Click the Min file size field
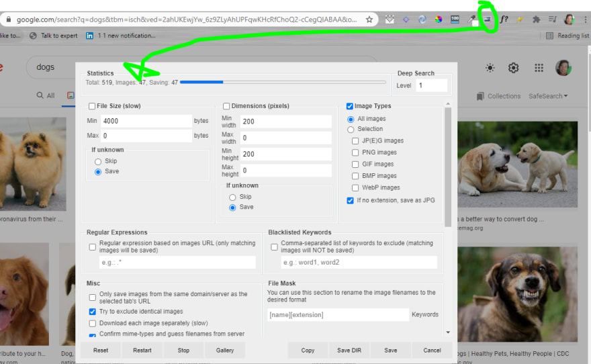The height and width of the screenshot is (364, 591). pos(146,121)
